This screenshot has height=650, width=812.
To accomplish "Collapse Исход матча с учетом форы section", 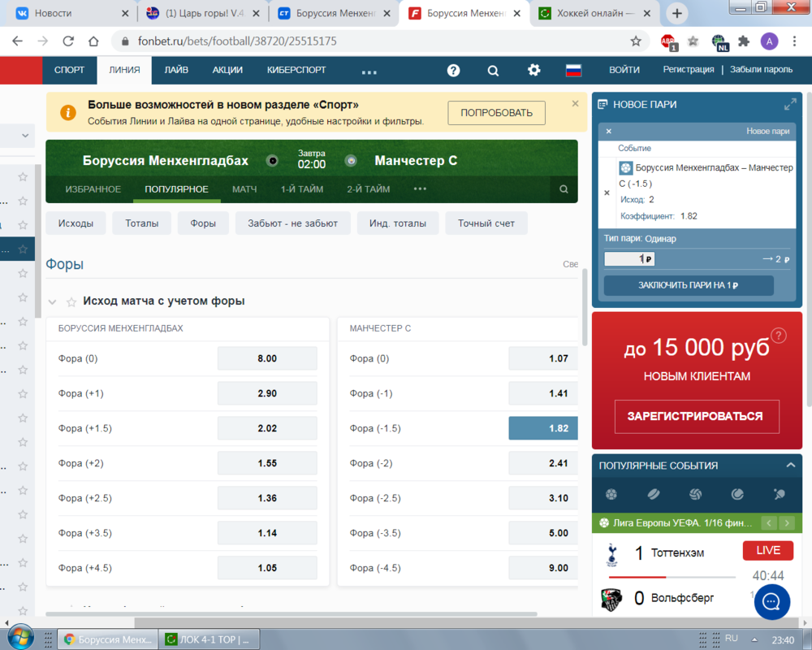I will [x=52, y=301].
